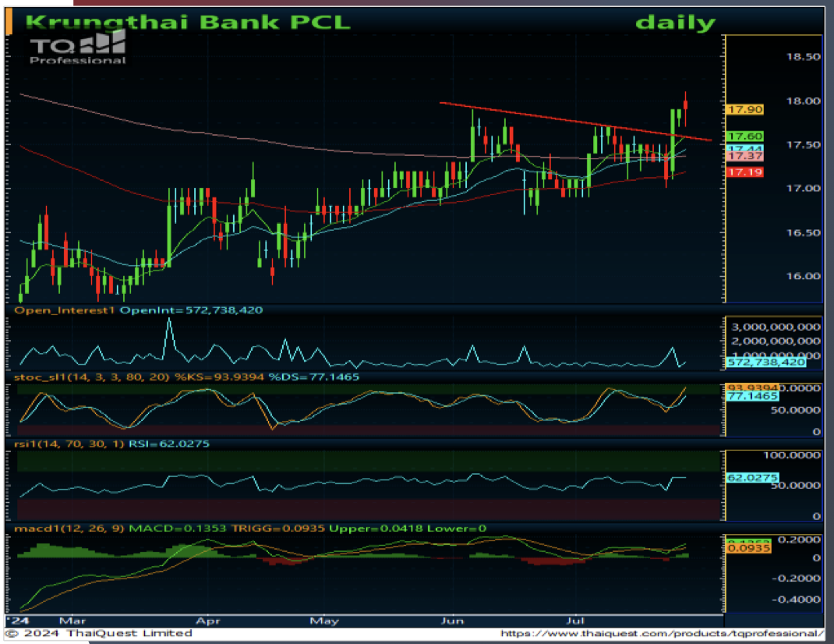Select the 17.37 pink moving average label
The image size is (834, 644).
(x=745, y=156)
